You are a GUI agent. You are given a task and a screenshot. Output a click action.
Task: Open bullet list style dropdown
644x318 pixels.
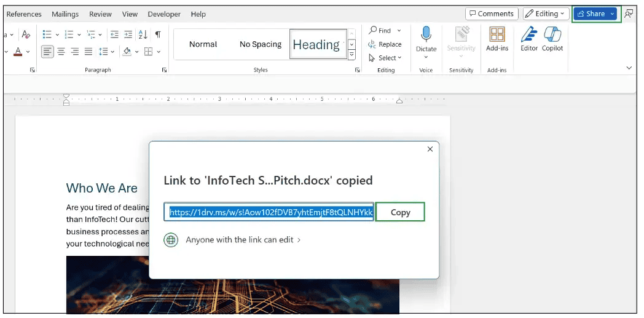coord(57,35)
